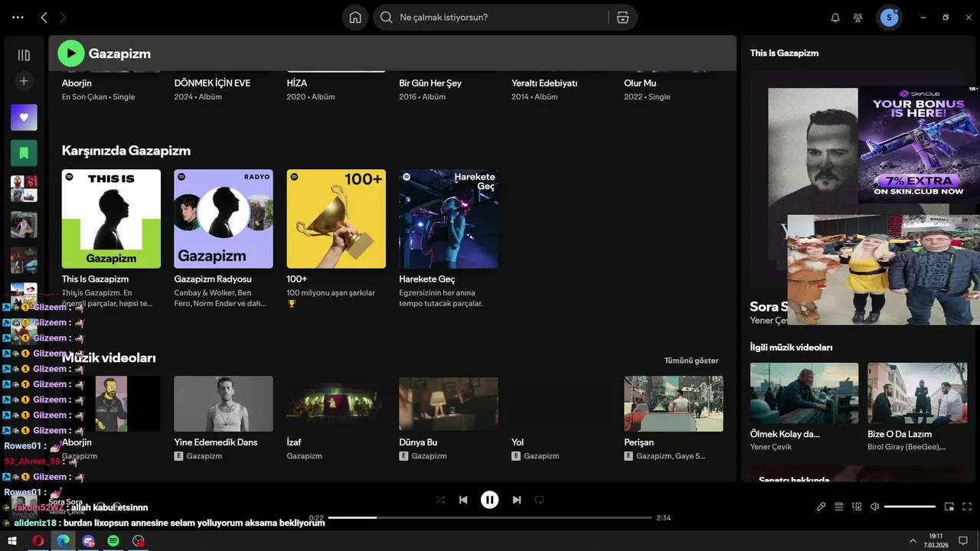980x551 pixels.
Task: Play Gazapizm with green play button
Action: 71,53
